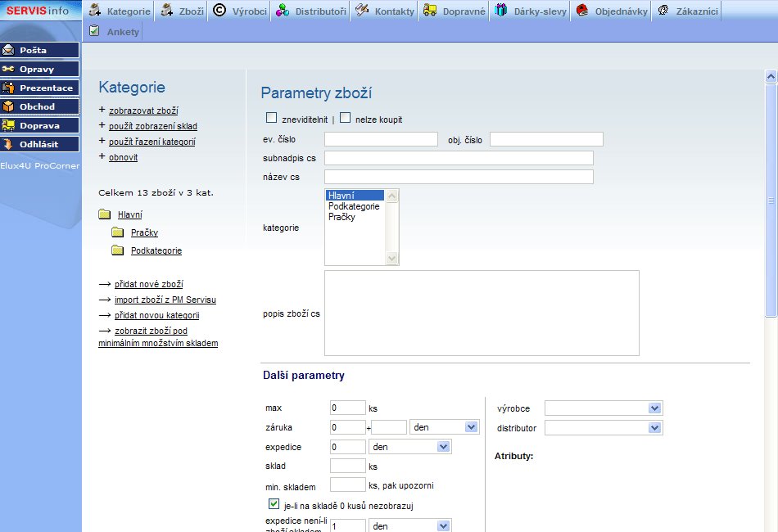Click the Kategorie toolbar icon

(x=95, y=10)
